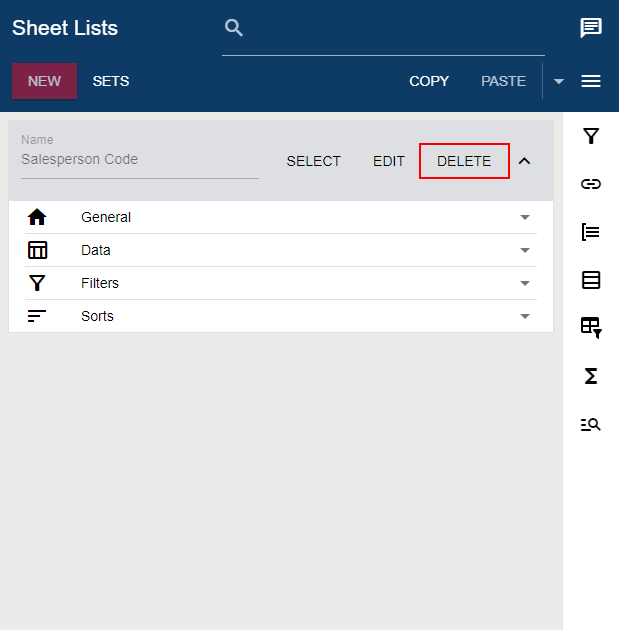
Task: Click the DELETE button
Action: pos(464,161)
